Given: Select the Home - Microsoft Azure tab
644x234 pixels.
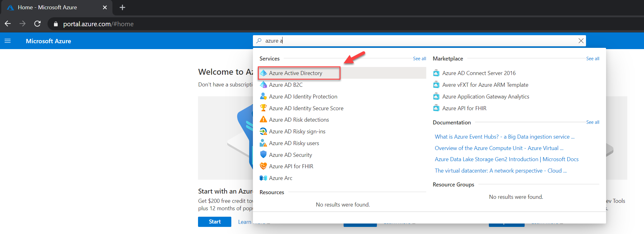Looking at the screenshot, I should (x=57, y=7).
